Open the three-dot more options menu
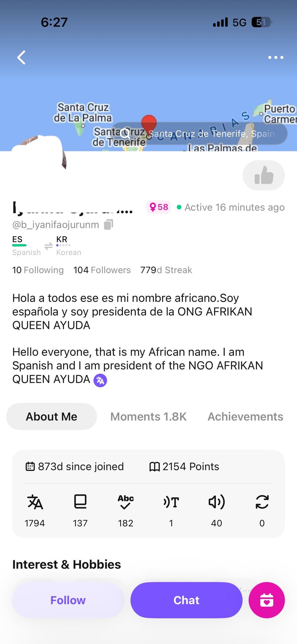This screenshot has width=297, height=644. (276, 57)
